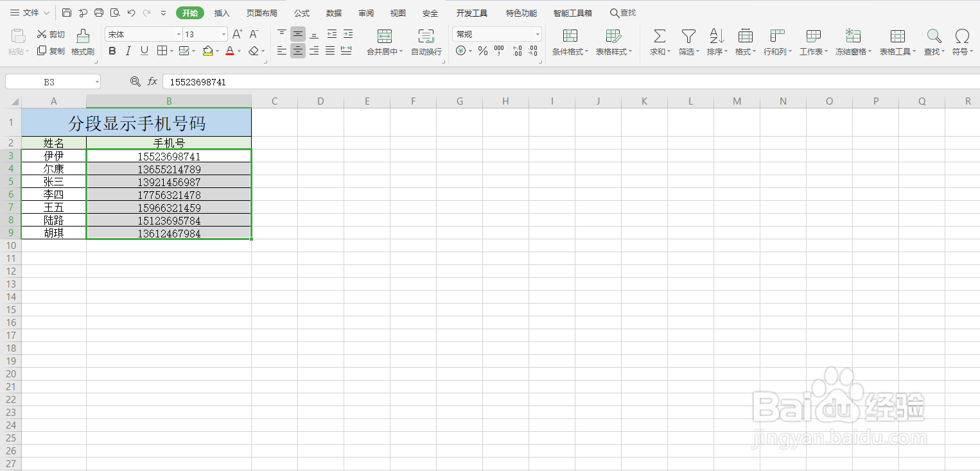Toggle Bold formatting
Viewport: 980px width, 471px height.
(112, 51)
